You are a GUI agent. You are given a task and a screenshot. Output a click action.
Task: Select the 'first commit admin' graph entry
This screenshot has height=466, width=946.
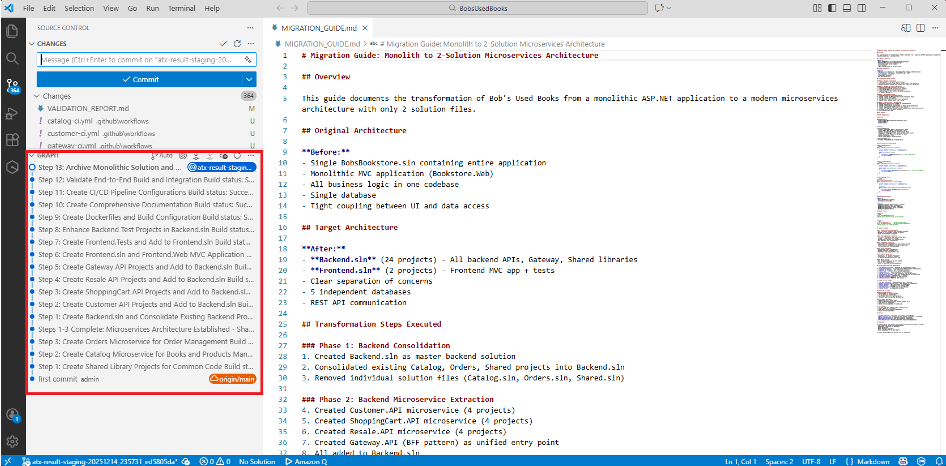[145, 379]
